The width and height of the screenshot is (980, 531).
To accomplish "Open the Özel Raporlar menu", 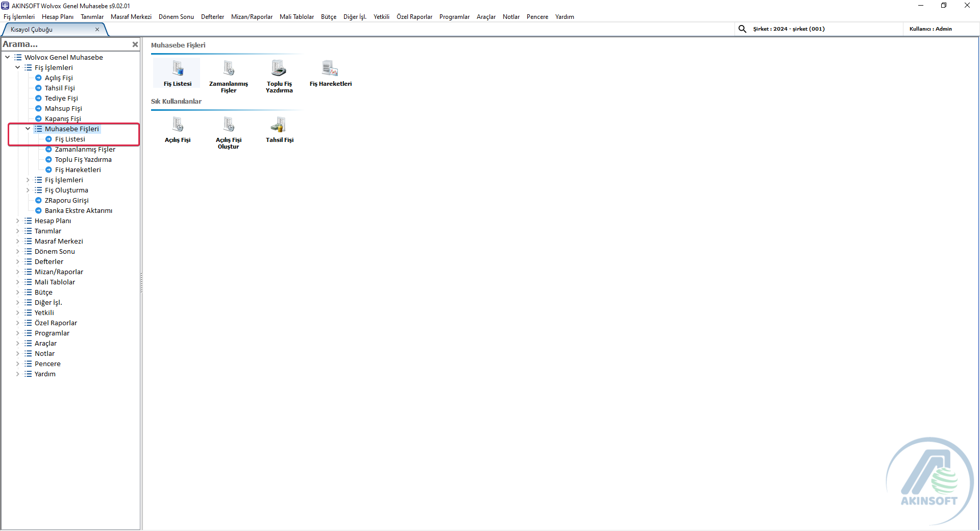I will click(414, 17).
